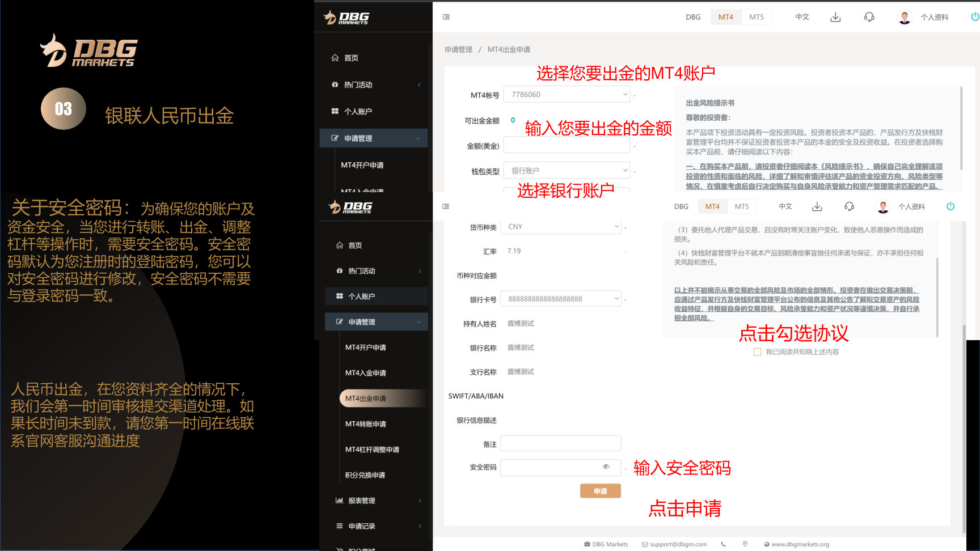
Task: Click the www.dbgmarkets.org footer link
Action: click(796, 544)
